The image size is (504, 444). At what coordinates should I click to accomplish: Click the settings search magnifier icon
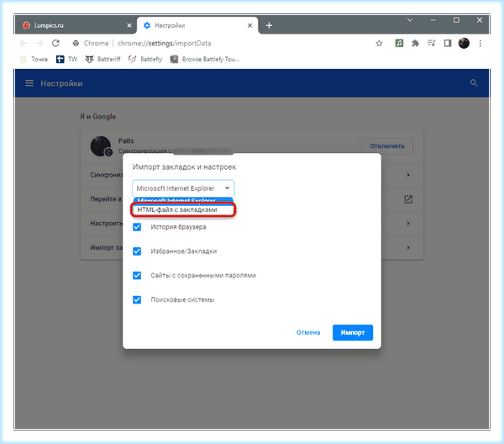coord(474,83)
